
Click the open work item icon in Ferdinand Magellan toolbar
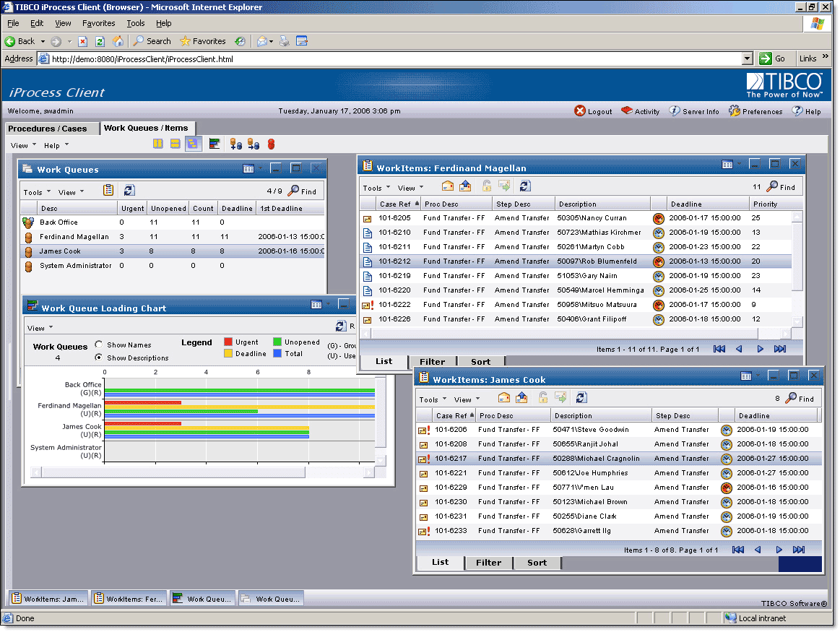click(447, 186)
